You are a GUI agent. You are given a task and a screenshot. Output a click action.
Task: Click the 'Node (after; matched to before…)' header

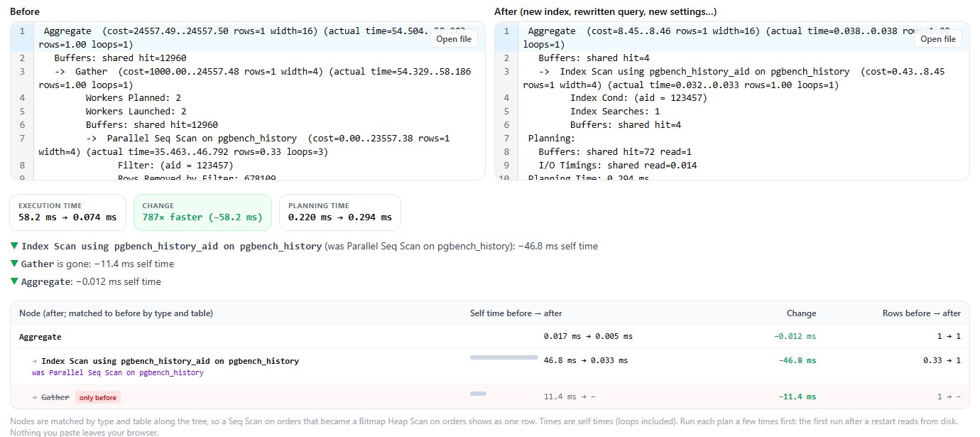point(116,313)
